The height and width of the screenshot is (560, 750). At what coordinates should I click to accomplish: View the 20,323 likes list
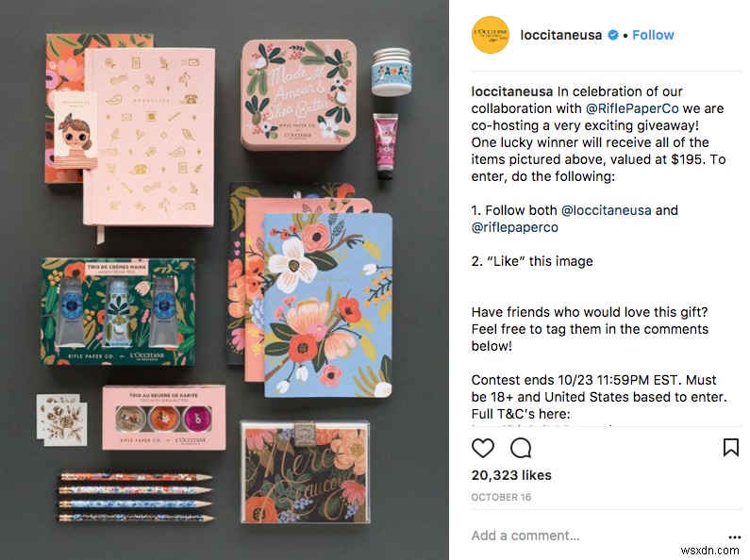[x=511, y=475]
